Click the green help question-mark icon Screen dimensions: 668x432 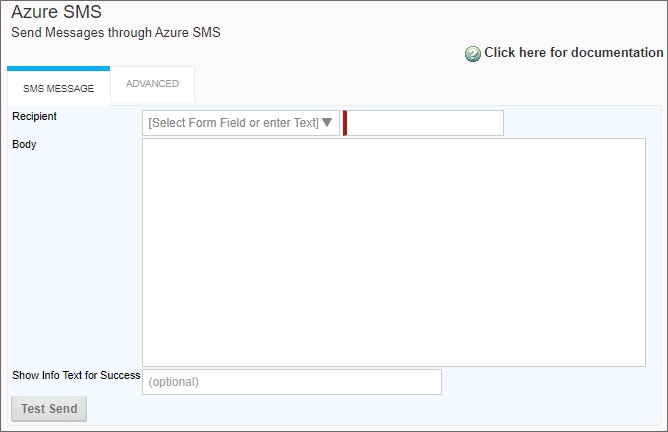point(473,54)
